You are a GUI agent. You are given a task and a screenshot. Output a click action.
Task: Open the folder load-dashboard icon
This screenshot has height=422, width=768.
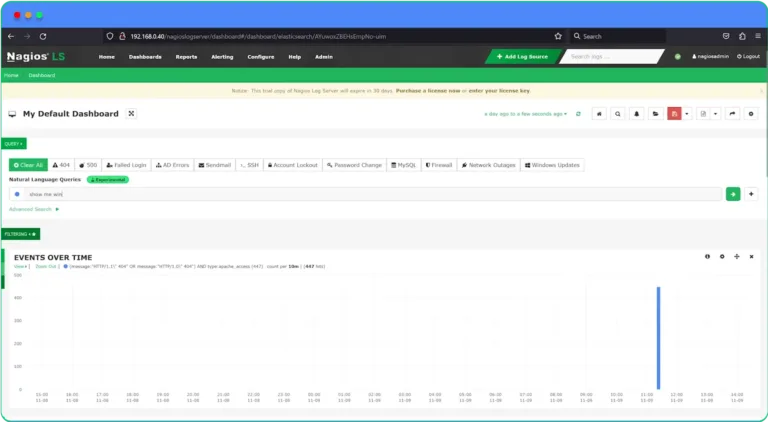655,114
